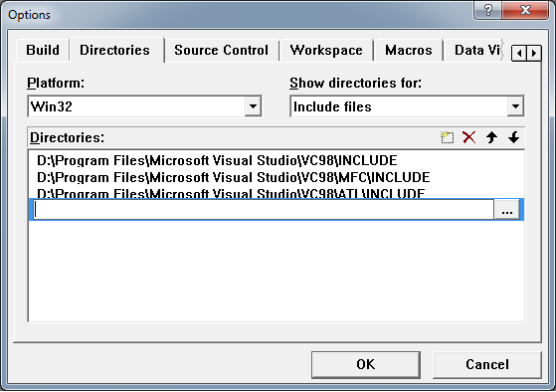Click the browse ellipsis button
Screen dimensions: 556x392
(507, 210)
